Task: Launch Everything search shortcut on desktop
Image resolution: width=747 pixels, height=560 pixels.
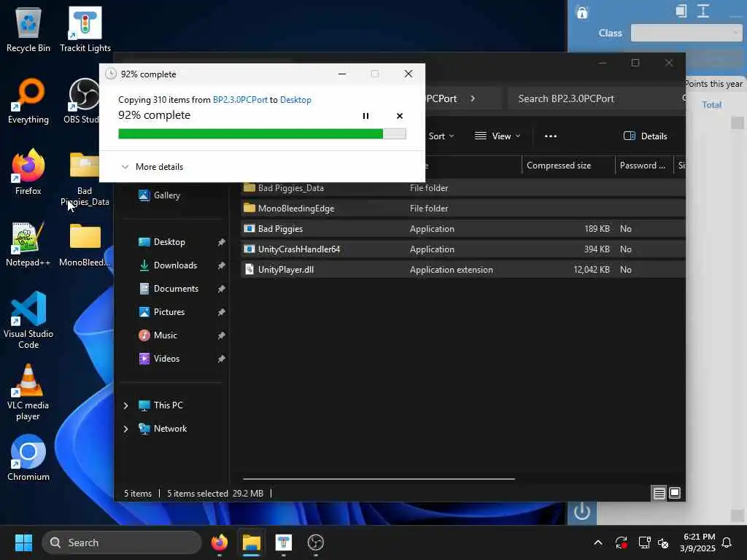Action: (x=28, y=101)
